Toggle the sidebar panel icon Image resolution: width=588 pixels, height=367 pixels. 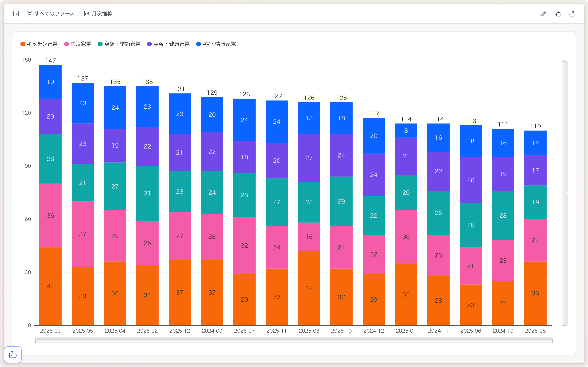pyautogui.click(x=16, y=14)
